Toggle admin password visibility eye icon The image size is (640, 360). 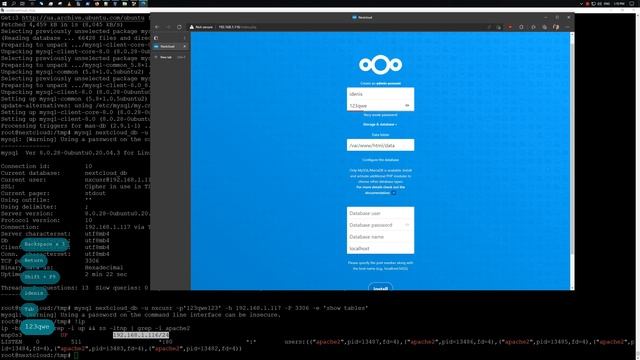(x=407, y=106)
